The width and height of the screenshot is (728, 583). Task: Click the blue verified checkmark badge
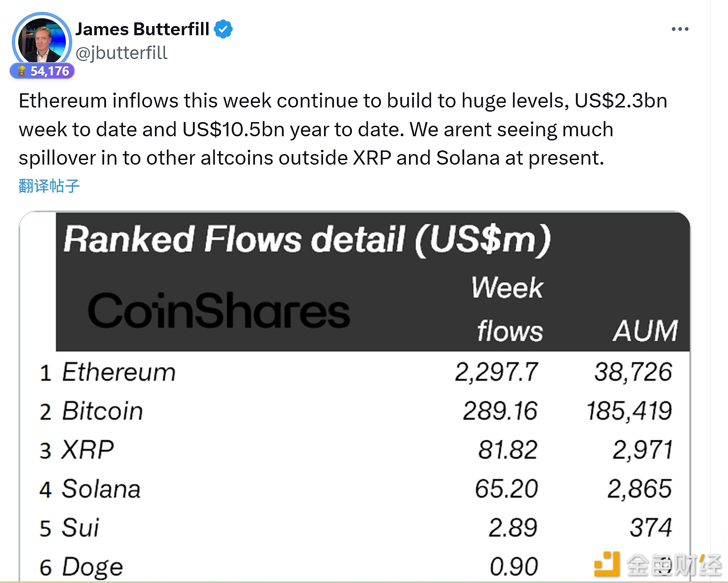(223, 29)
